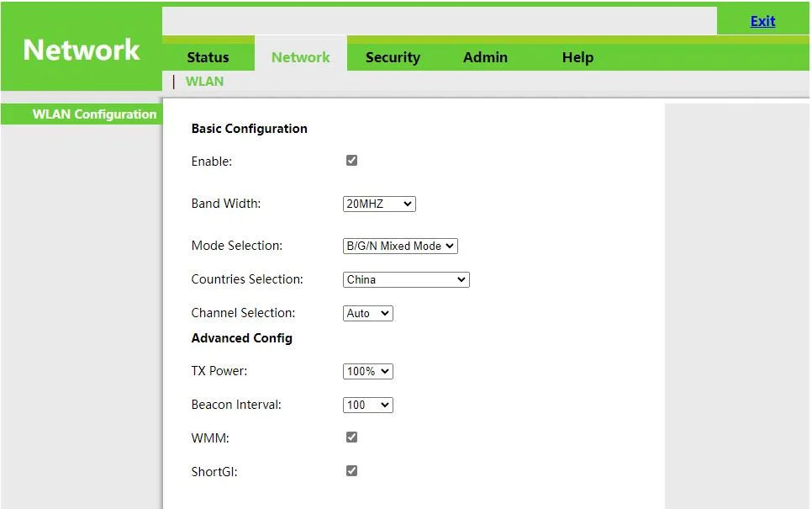Open the TX Power 100% dropdown
812x509 pixels.
[368, 371]
